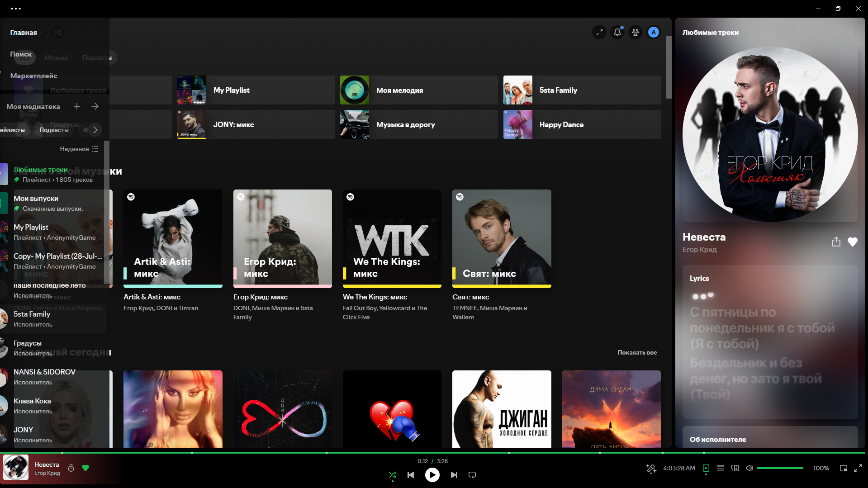
Task: Open the Дима Билан album cover
Action: tap(612, 409)
